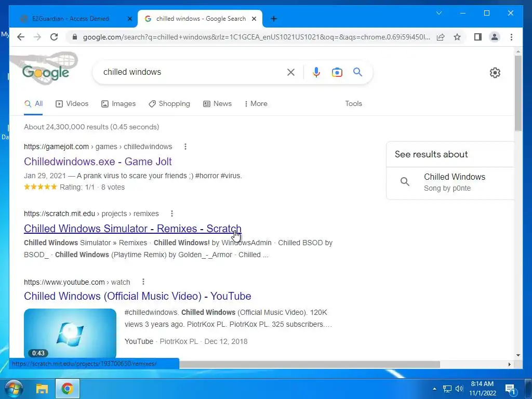Image resolution: width=532 pixels, height=399 pixels.
Task: Go back with Chrome's back arrow
Action: coord(21,37)
